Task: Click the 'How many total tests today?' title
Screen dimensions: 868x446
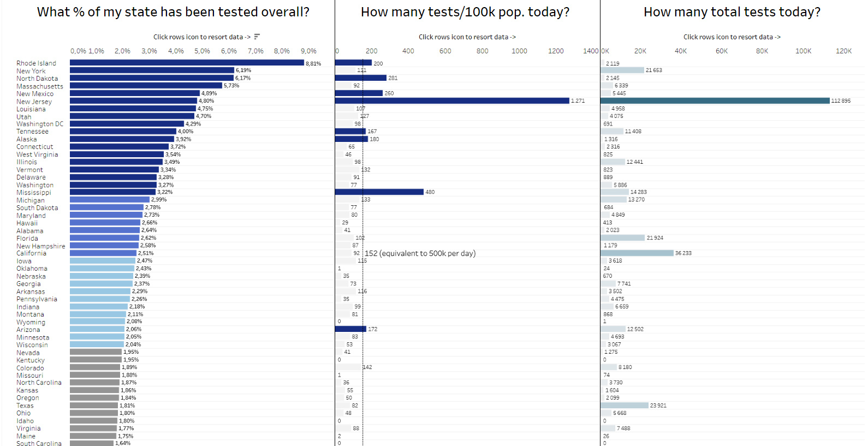Action: (732, 12)
